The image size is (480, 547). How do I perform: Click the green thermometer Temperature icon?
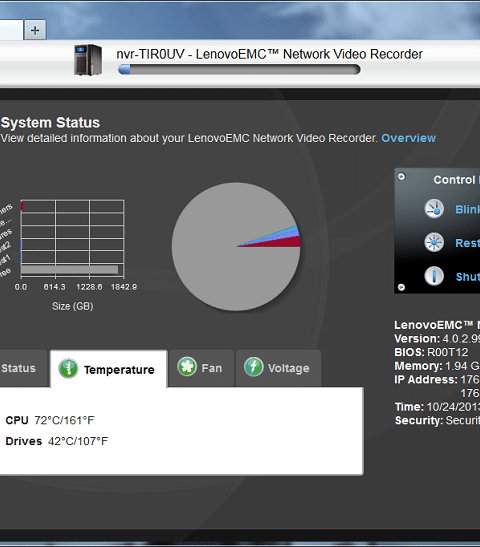coord(68,368)
